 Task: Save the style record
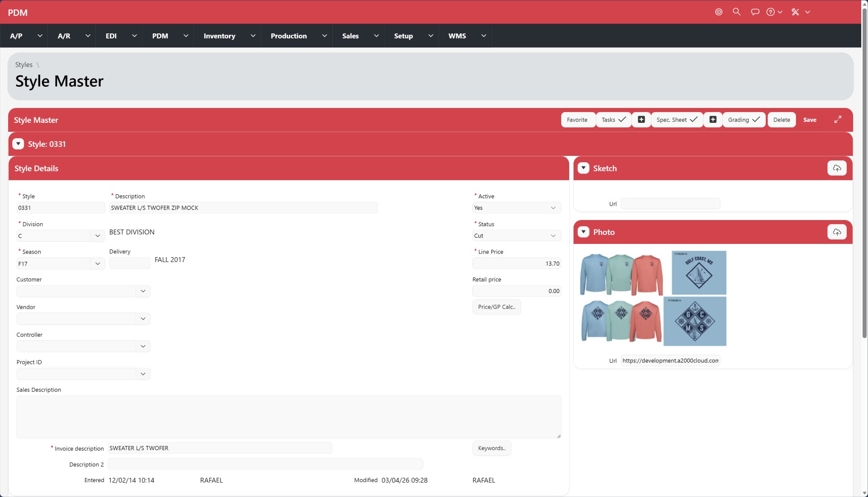(x=810, y=120)
